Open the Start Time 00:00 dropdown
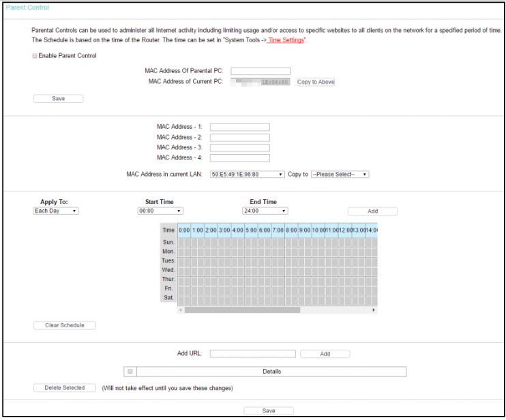506x420 pixels. pyautogui.click(x=160, y=211)
